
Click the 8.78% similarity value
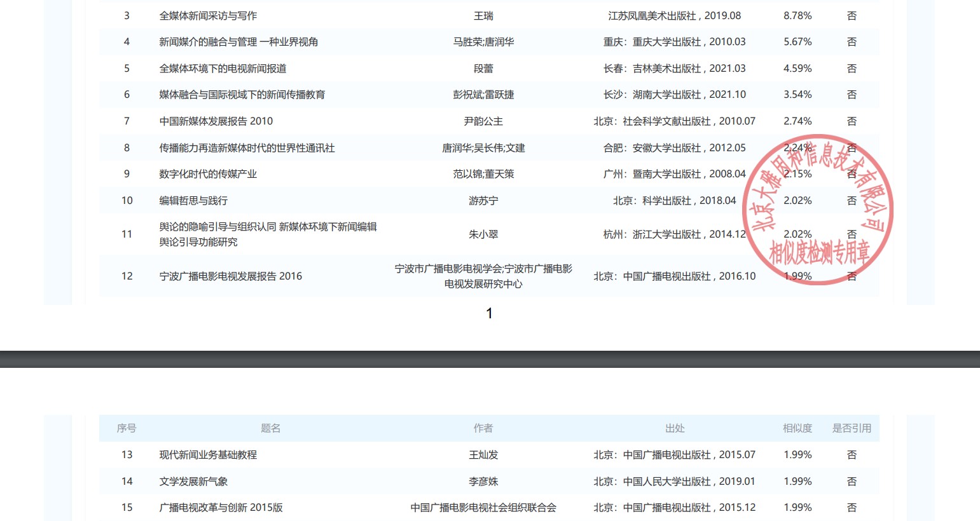pos(797,16)
